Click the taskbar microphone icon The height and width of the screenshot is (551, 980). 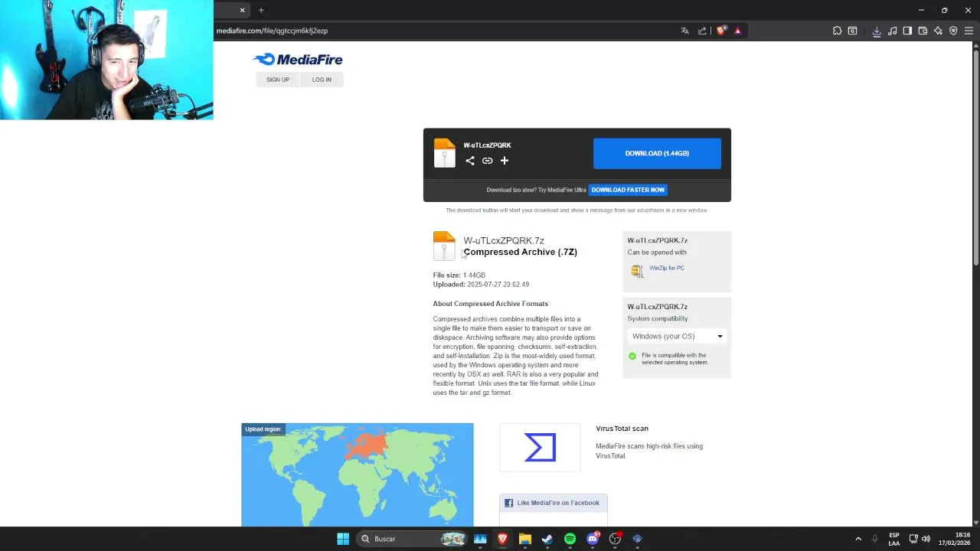874,539
